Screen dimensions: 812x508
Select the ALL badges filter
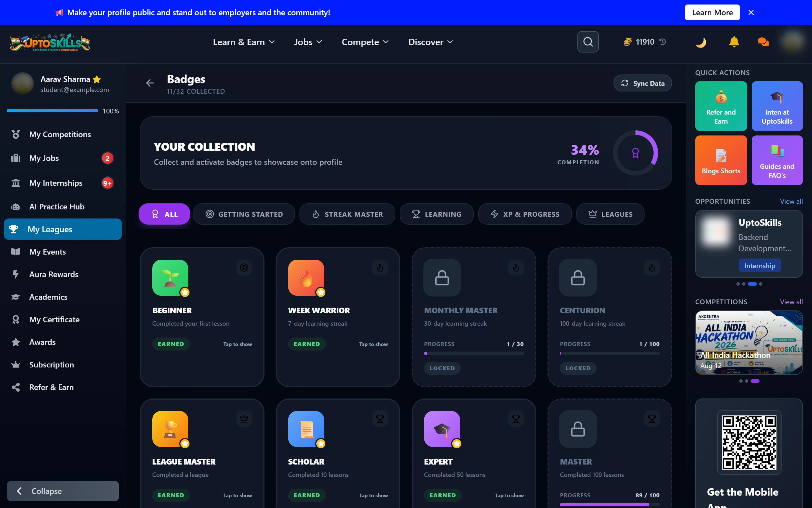[164, 214]
